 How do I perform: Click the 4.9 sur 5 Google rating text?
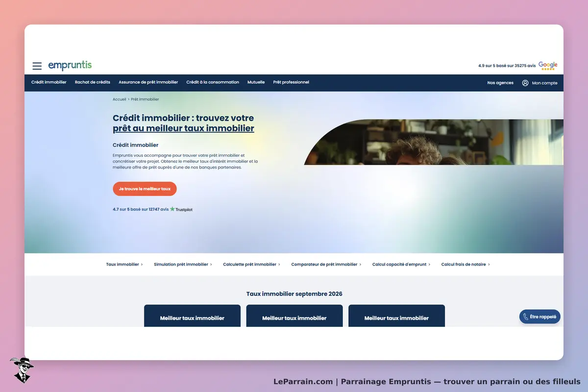(507, 66)
